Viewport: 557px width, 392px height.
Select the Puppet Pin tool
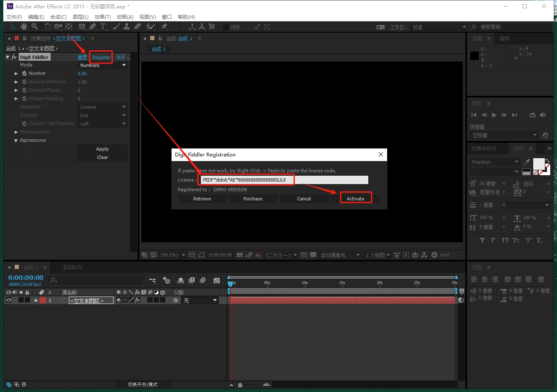click(x=164, y=27)
